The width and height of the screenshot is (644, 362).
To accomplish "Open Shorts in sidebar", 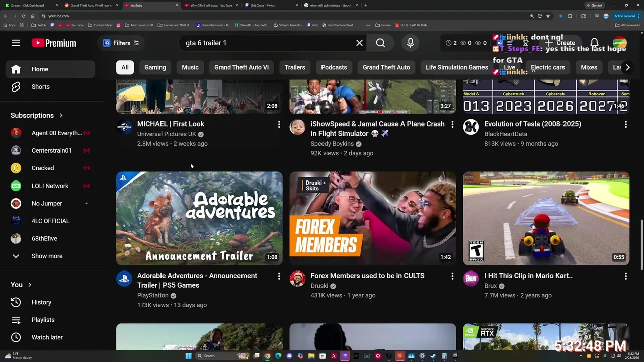I will point(50,86).
